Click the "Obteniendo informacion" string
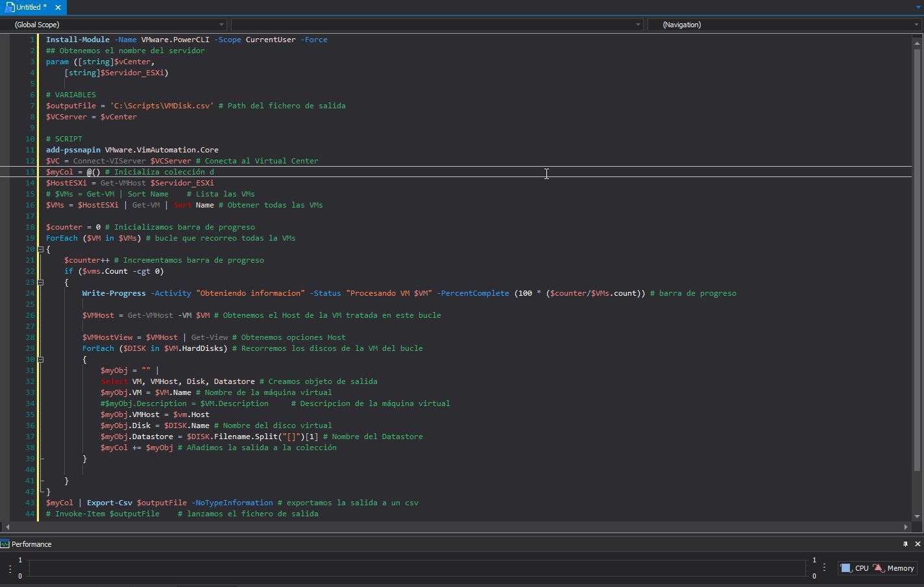The width and height of the screenshot is (924, 587). [x=250, y=293]
